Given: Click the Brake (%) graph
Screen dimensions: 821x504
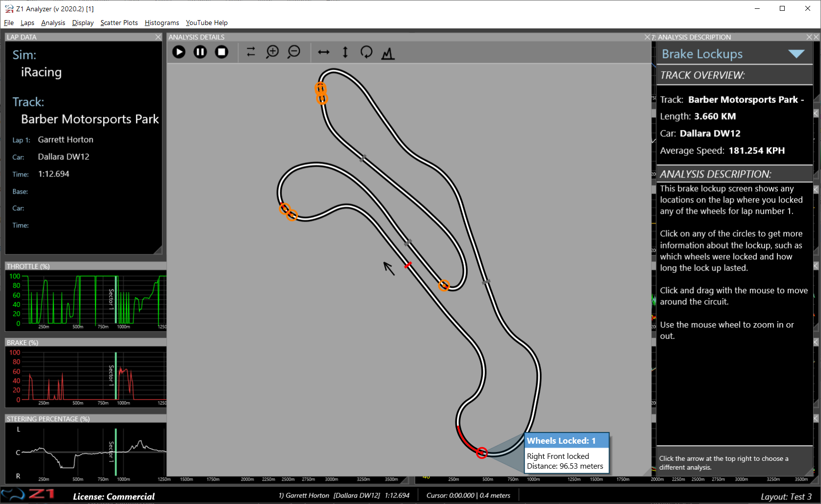Looking at the screenshot, I should coord(86,377).
